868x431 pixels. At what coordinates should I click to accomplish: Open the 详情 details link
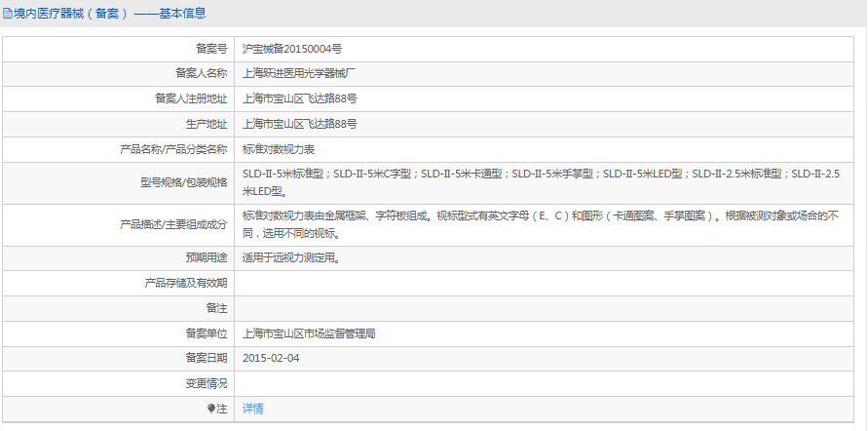point(252,409)
